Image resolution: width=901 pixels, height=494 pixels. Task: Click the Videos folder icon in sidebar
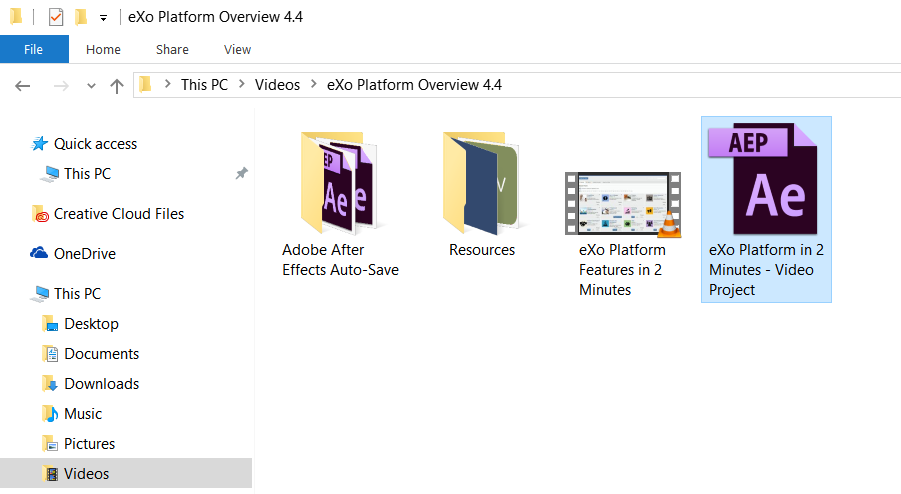(x=51, y=473)
